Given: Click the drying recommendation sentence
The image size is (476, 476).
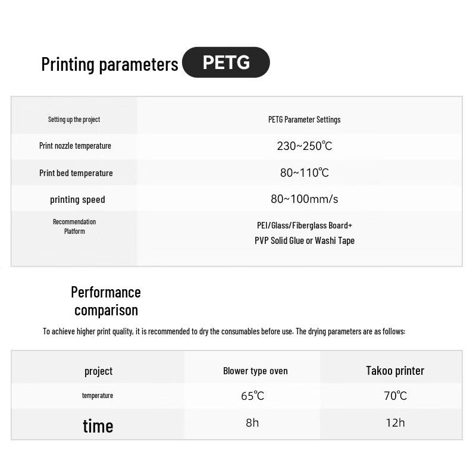Looking at the screenshot, I should (224, 331).
